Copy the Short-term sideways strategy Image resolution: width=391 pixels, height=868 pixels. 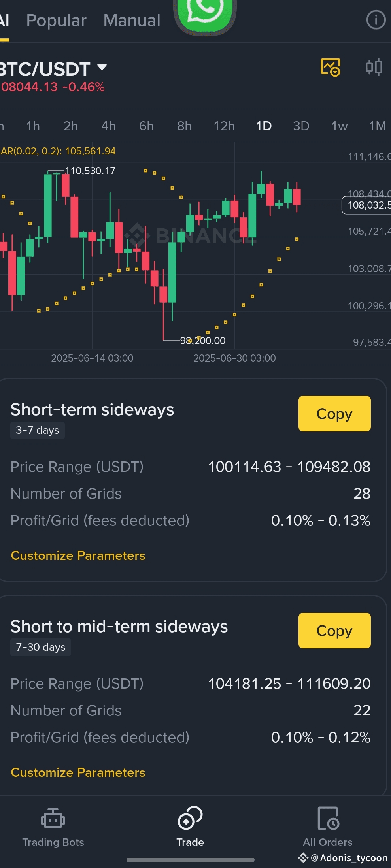[334, 414]
